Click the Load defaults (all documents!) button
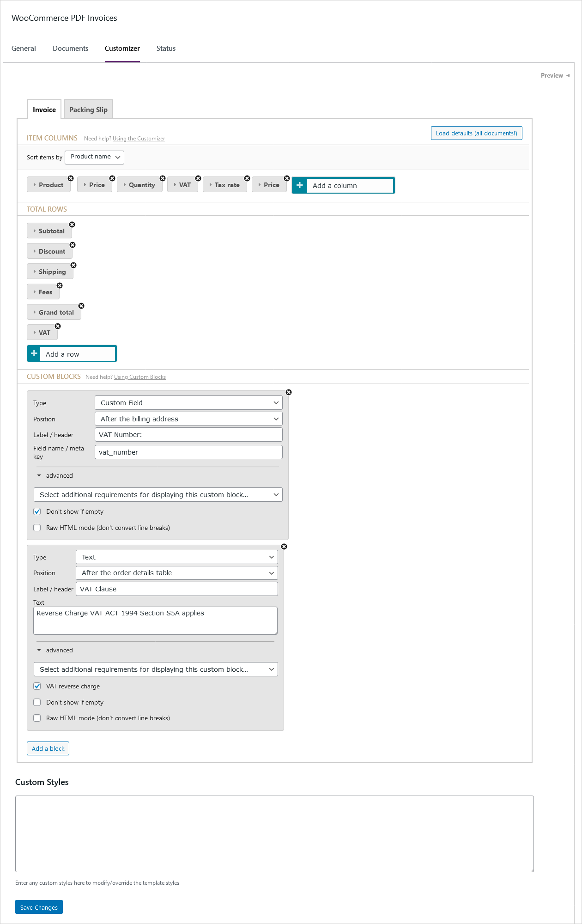The image size is (582, 924). (x=476, y=134)
